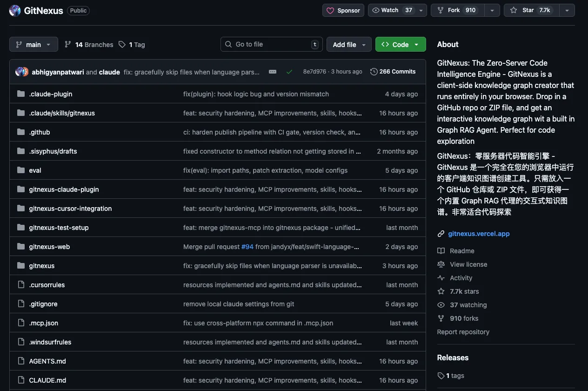The height and width of the screenshot is (391, 588).
Task: View the 14 Branches link
Action: (89, 45)
